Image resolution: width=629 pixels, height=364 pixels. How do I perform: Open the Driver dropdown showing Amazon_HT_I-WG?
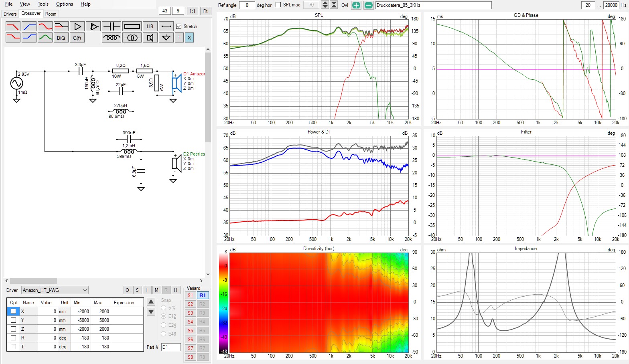tap(55, 290)
